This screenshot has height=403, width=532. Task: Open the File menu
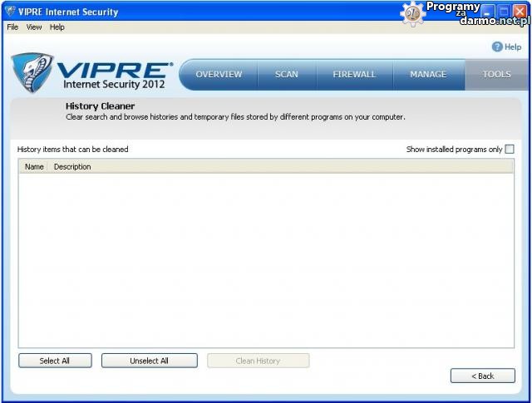[12, 27]
